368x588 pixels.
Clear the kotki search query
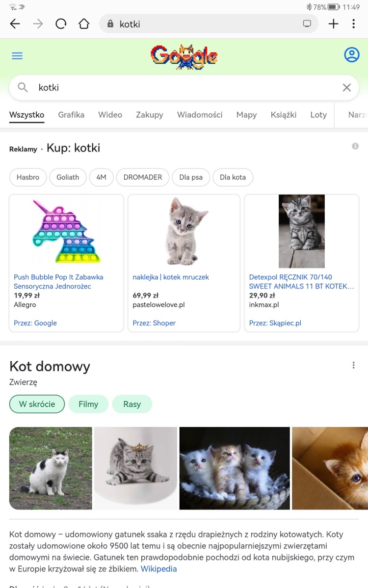346,88
